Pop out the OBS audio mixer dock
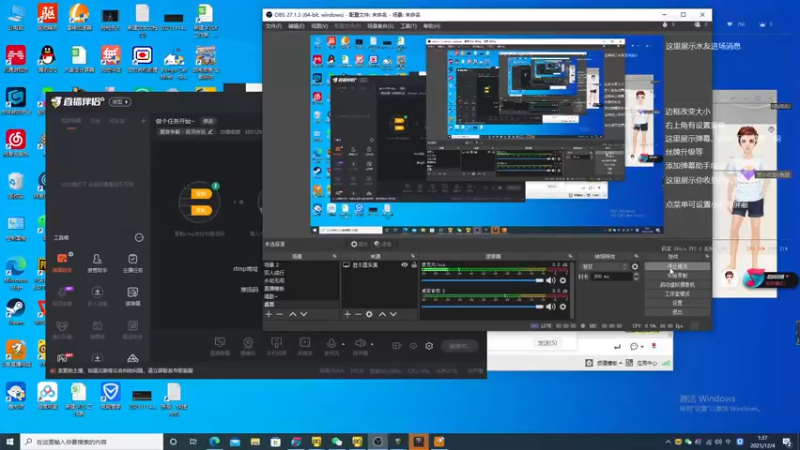This screenshot has width=800, height=450. click(570, 256)
